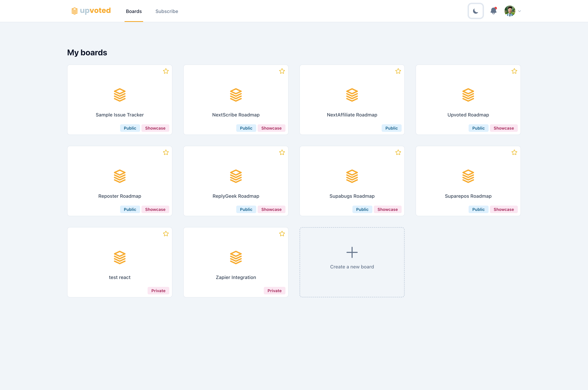Switch to the Boards tab
This screenshot has height=390, width=588.
pos(134,11)
